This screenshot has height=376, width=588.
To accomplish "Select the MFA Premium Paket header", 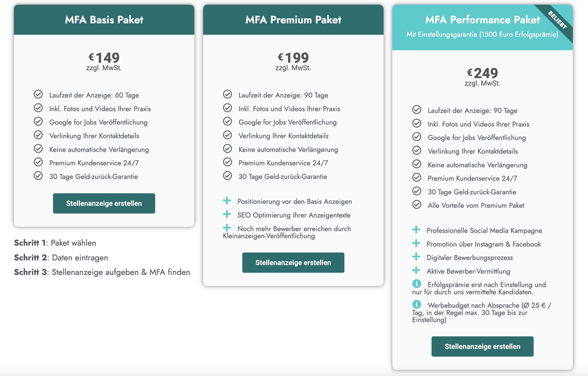I will 293,20.
